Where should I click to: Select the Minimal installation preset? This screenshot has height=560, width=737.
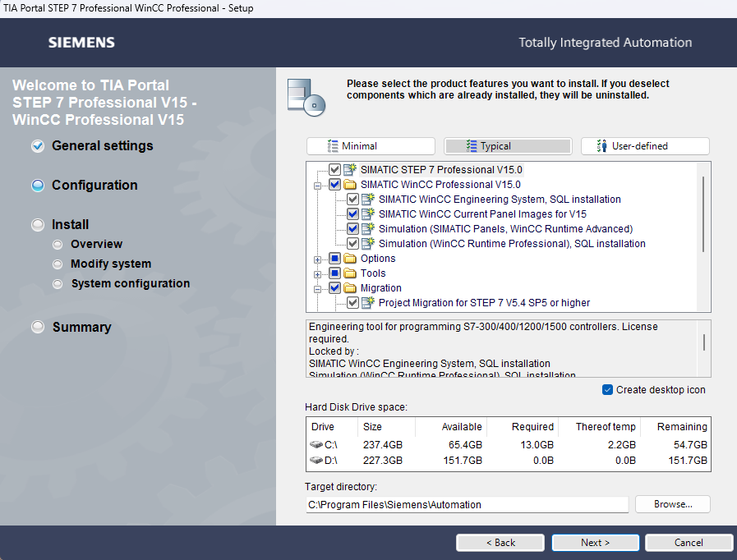(371, 146)
